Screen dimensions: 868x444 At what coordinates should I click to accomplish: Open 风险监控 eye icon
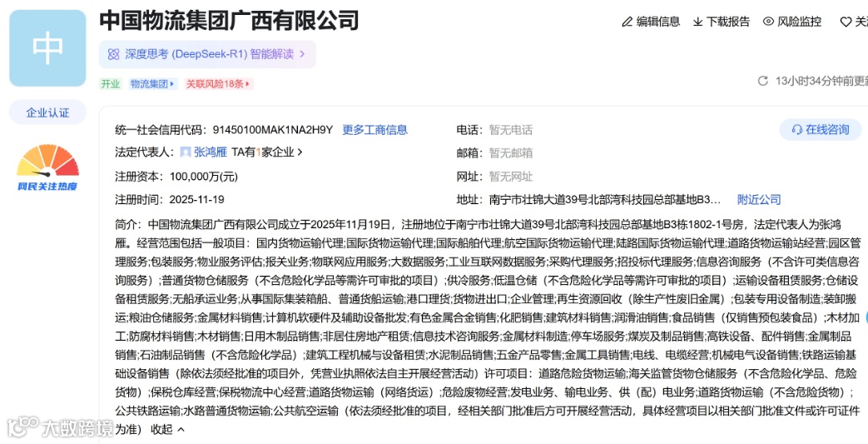768,22
